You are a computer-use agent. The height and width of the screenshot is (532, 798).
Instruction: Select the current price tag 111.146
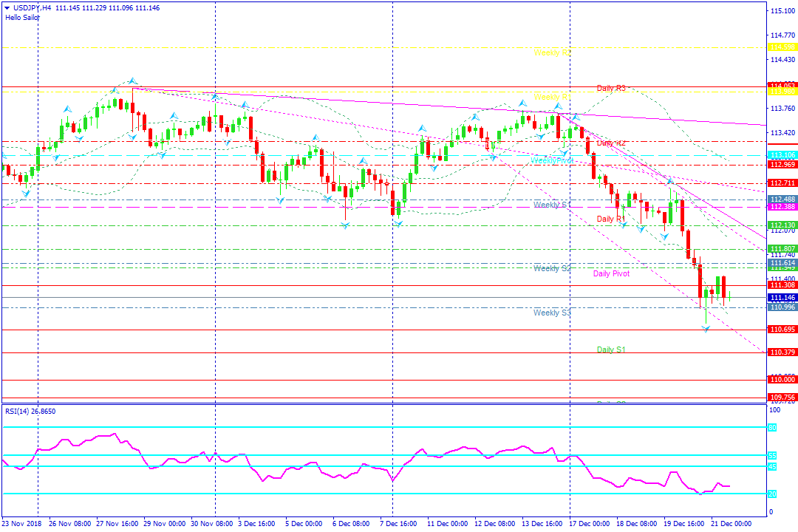(x=782, y=297)
